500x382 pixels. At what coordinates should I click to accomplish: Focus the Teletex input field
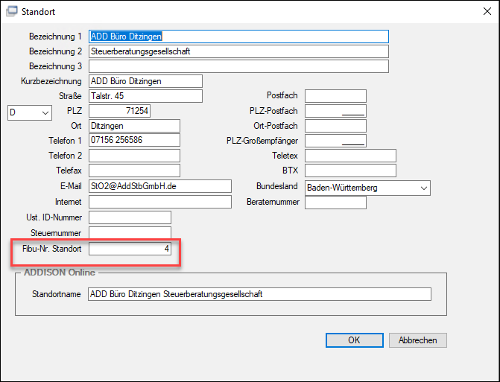click(351, 156)
